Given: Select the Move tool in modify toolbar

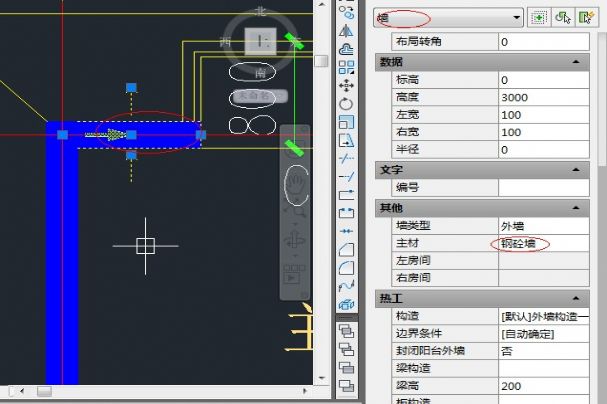Looking at the screenshot, I should point(347,86).
